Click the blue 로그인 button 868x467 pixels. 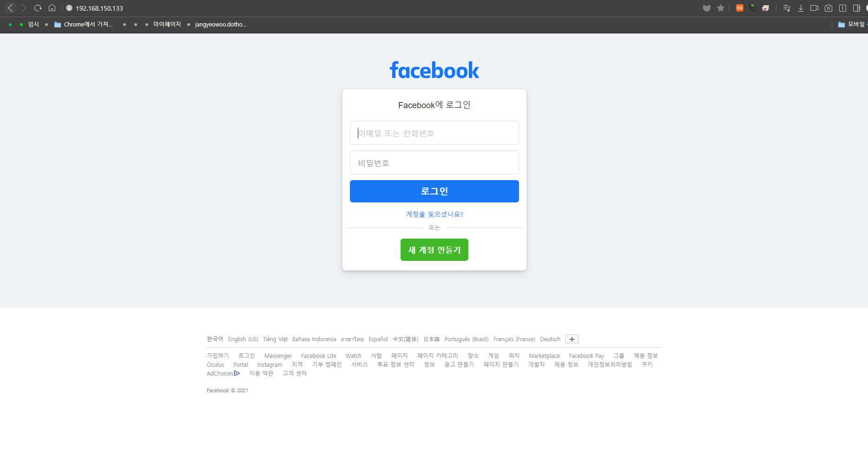pyautogui.click(x=434, y=191)
